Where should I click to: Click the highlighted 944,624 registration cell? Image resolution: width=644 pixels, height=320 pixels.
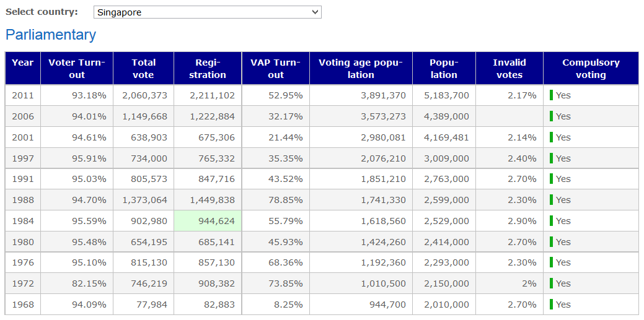pyautogui.click(x=208, y=221)
